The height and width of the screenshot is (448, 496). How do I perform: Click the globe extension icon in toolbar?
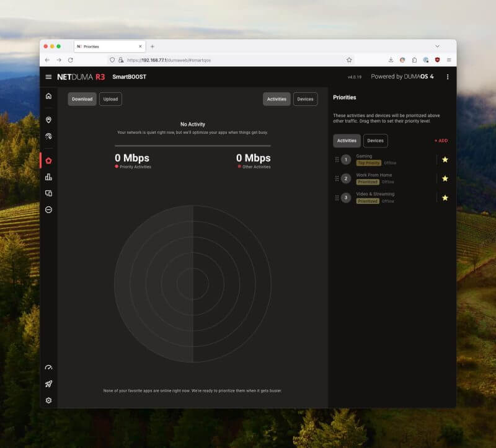[426, 59]
